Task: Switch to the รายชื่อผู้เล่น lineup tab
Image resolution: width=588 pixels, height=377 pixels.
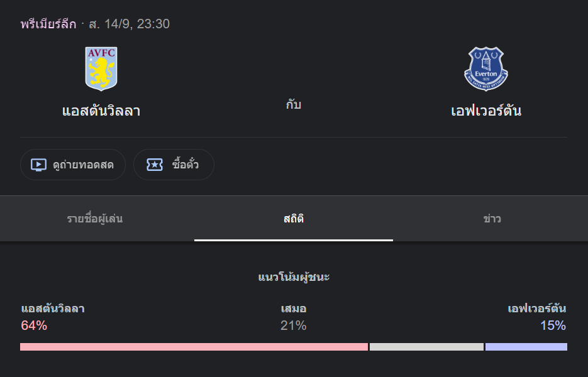Action: 95,219
